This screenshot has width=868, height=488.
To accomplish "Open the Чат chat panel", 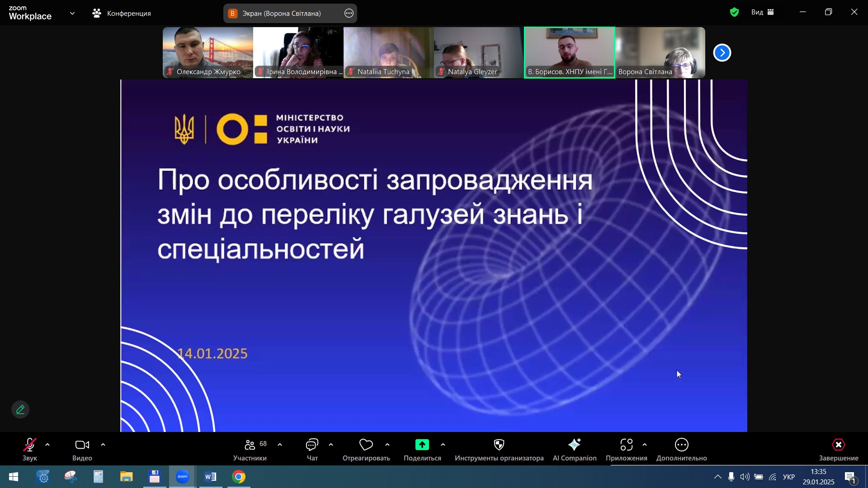I will (312, 449).
